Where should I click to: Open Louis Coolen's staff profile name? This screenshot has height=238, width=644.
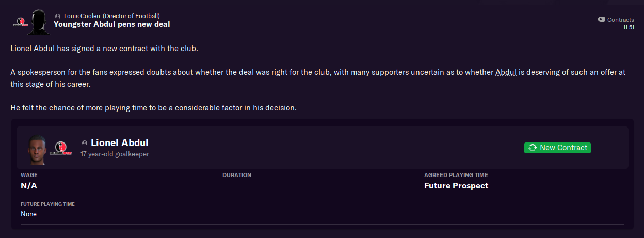tap(81, 16)
